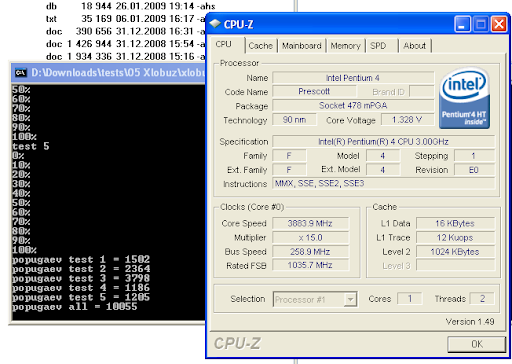Click the Core Speed value '3883.9 MHz'
The image size is (512, 364).
coord(310,223)
